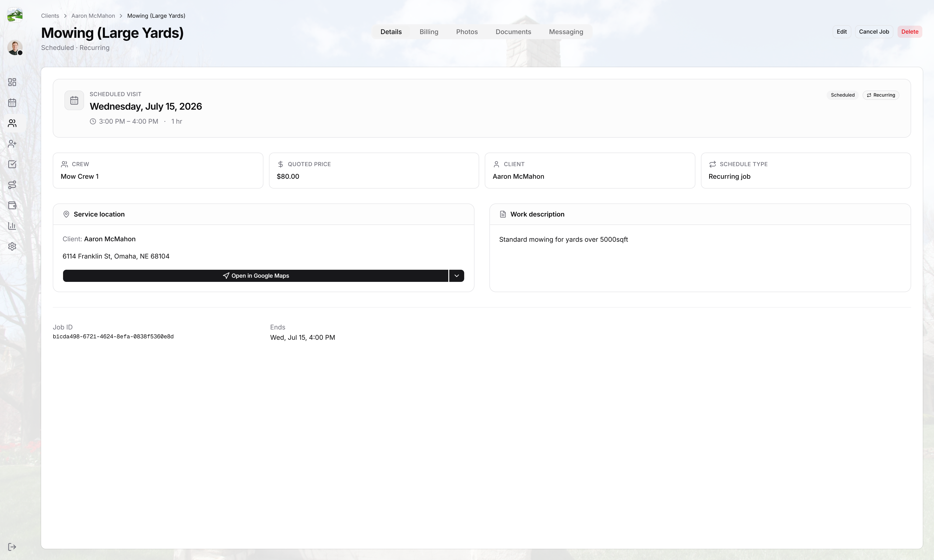Click the red Delete button
Viewport: 934px width, 560px height.
coord(910,32)
